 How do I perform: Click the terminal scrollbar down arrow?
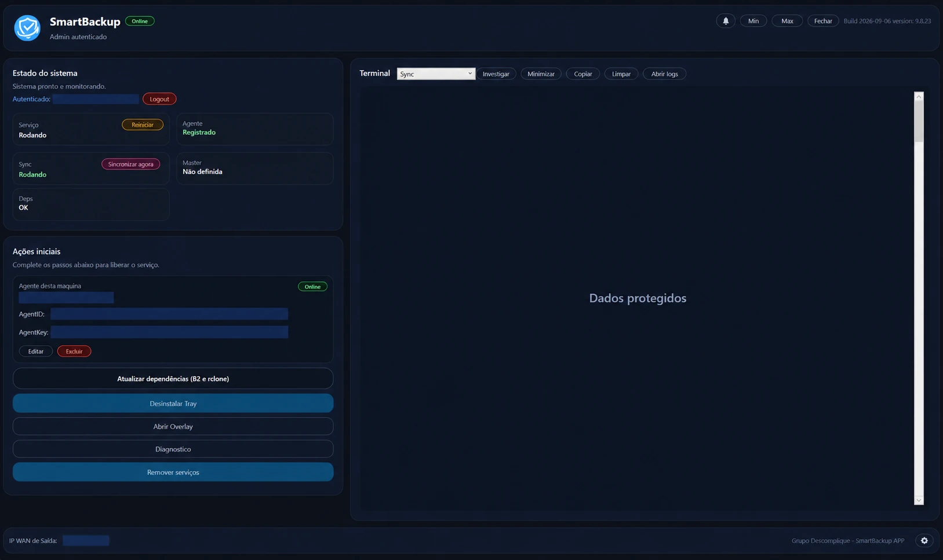(919, 500)
